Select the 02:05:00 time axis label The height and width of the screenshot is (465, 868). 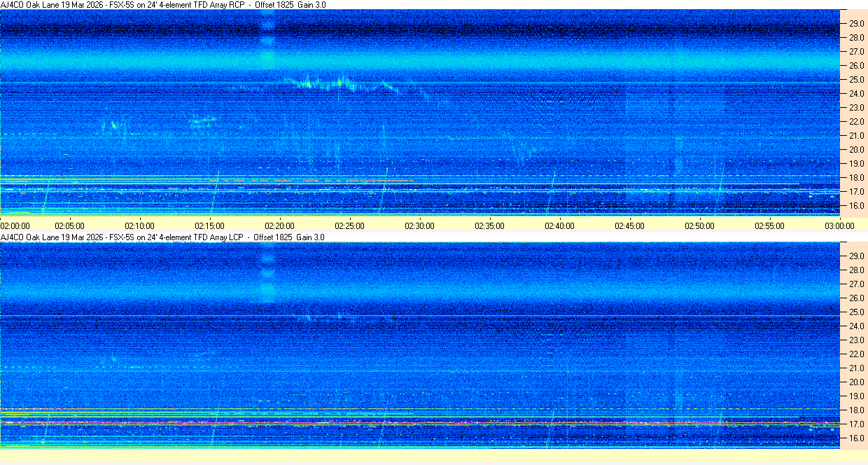tap(69, 226)
